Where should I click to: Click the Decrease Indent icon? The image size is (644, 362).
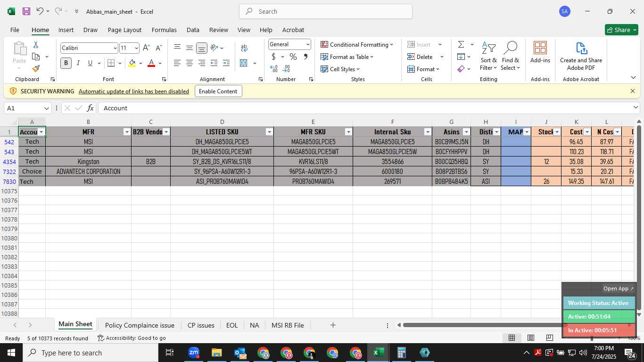(214, 63)
